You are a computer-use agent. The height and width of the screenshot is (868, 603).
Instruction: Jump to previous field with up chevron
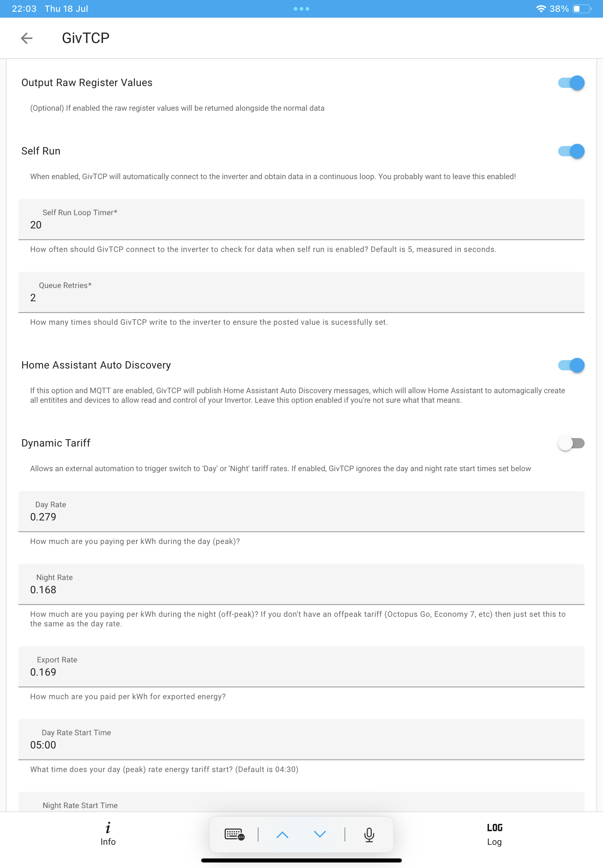tap(282, 834)
